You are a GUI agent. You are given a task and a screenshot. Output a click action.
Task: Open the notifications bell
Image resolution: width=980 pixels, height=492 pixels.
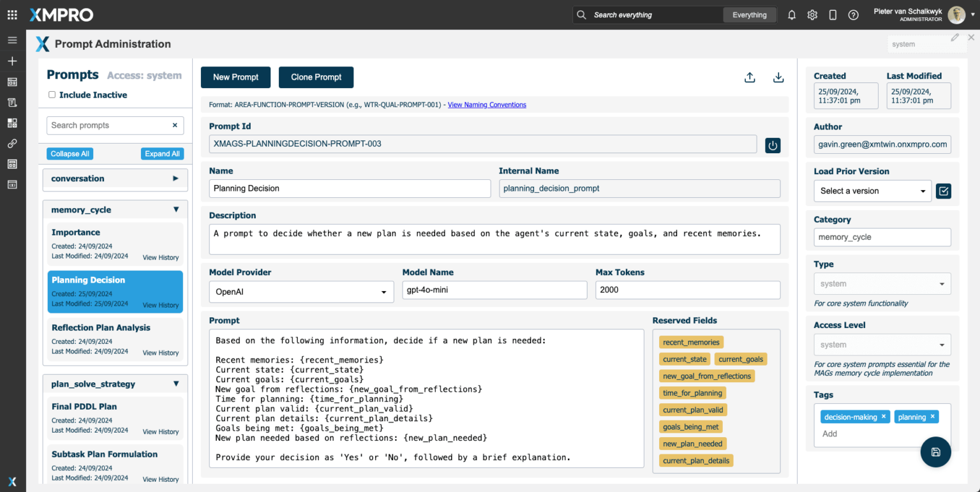coord(792,15)
